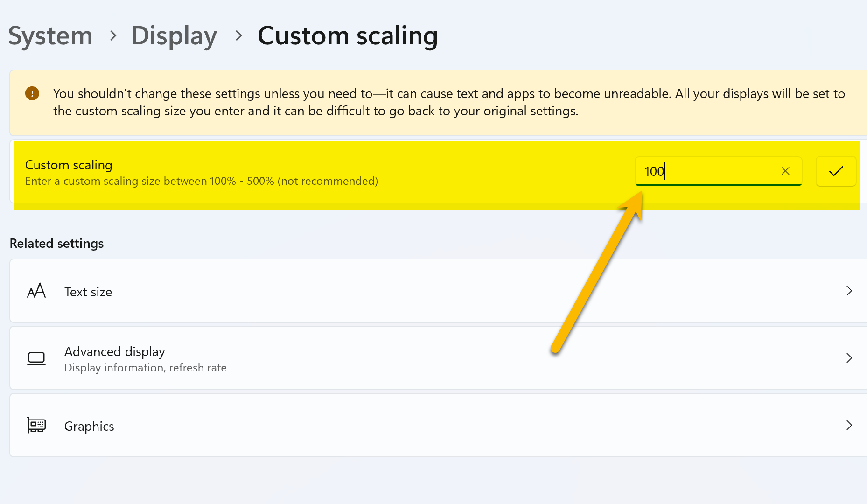The image size is (867, 504).
Task: Expand Text size with its chevron
Action: [849, 291]
